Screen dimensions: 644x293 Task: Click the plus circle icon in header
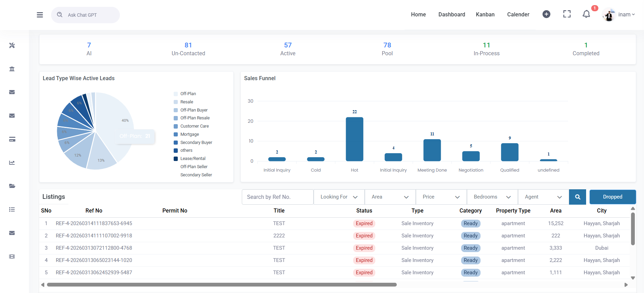[546, 14]
